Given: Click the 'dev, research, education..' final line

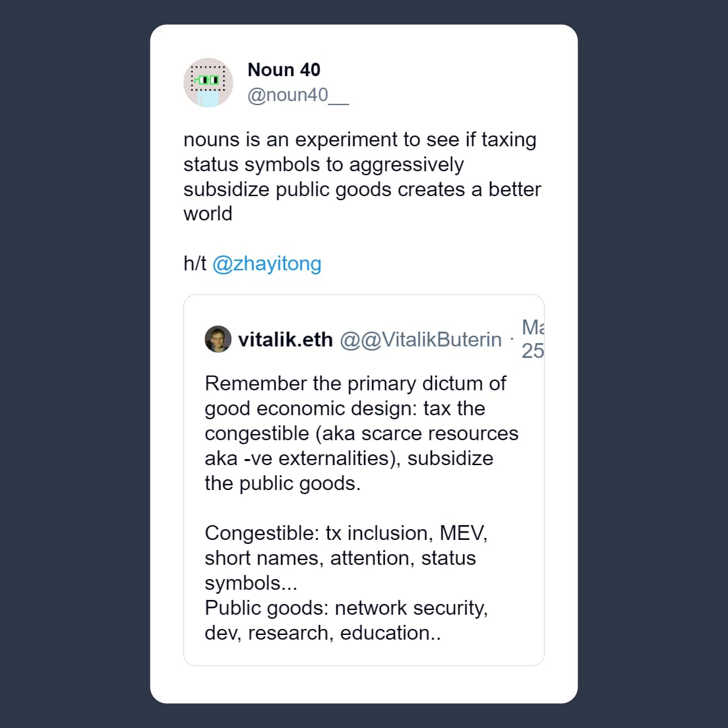Looking at the screenshot, I should click(323, 633).
